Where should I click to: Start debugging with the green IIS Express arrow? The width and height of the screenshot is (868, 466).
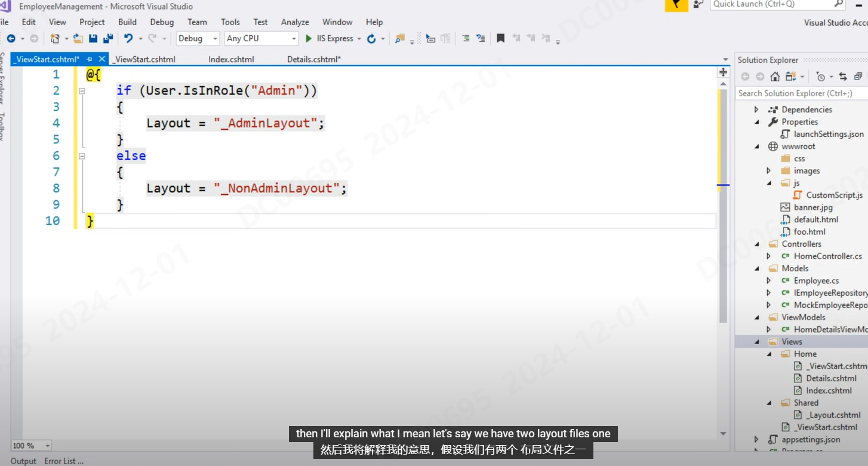pos(309,38)
